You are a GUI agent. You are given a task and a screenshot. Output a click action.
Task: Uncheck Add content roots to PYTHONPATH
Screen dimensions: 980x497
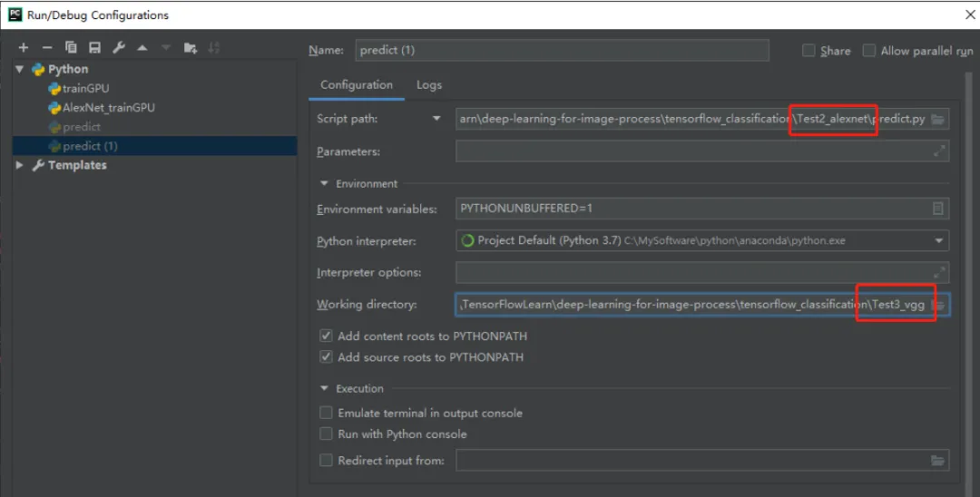pos(327,336)
